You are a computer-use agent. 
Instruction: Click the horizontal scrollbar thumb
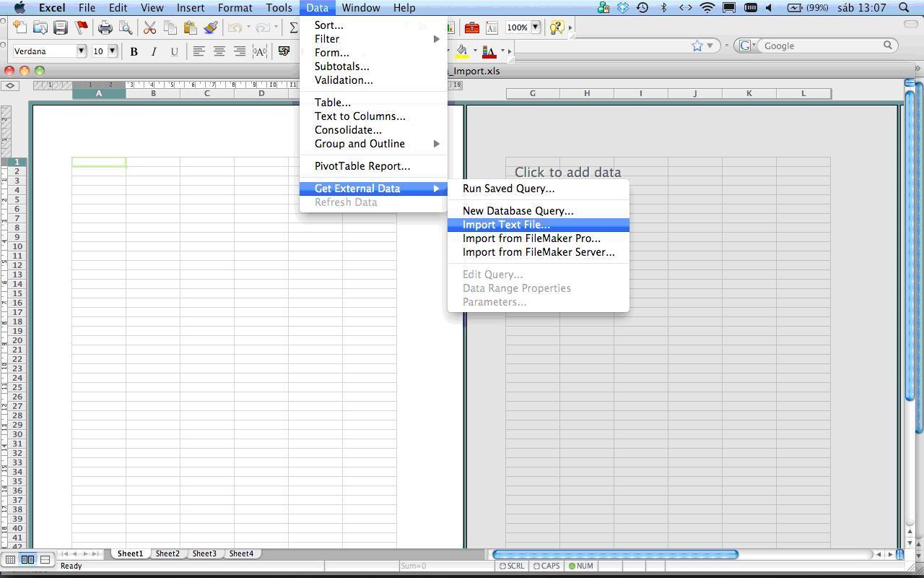click(x=615, y=554)
